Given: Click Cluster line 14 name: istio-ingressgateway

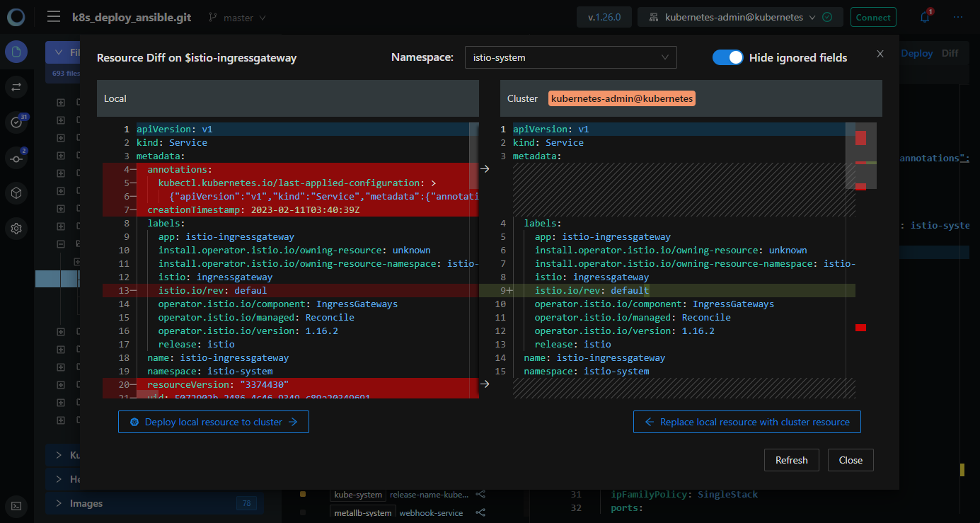Looking at the screenshot, I should click(594, 358).
